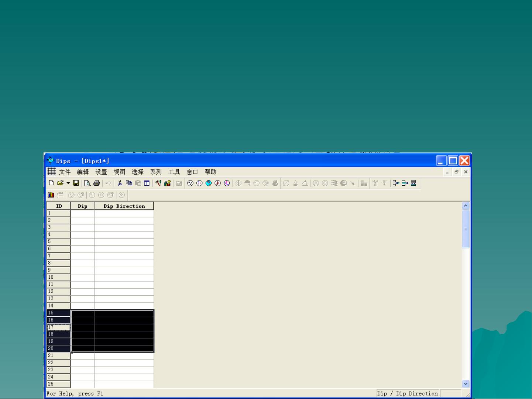This screenshot has width=532, height=399.
Task: Click the Copy icon in toolbar
Action: point(128,183)
